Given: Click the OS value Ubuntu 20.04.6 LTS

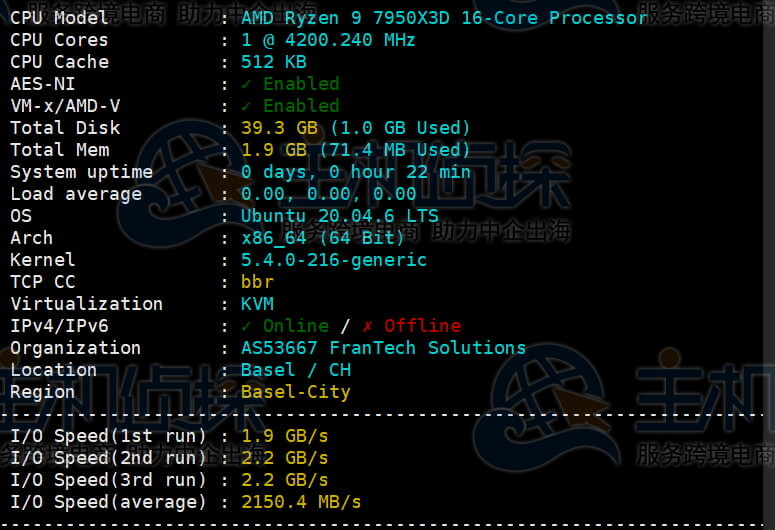Looking at the screenshot, I should [340, 216].
